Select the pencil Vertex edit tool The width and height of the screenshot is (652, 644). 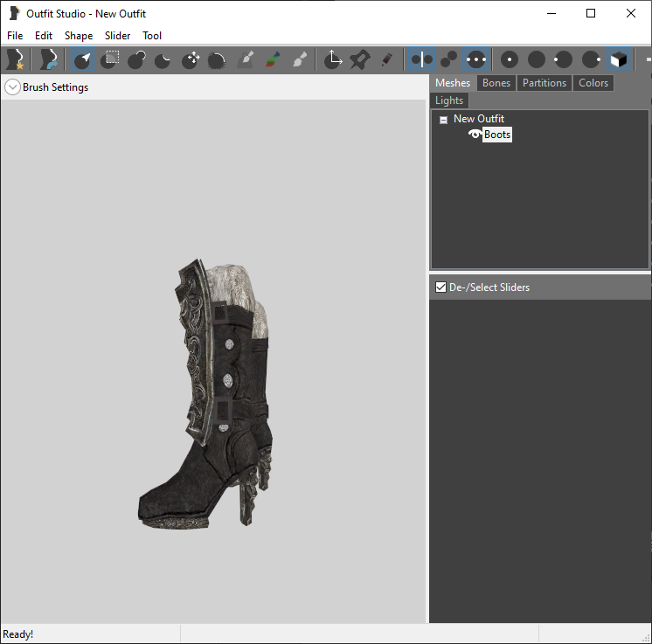coord(387,60)
